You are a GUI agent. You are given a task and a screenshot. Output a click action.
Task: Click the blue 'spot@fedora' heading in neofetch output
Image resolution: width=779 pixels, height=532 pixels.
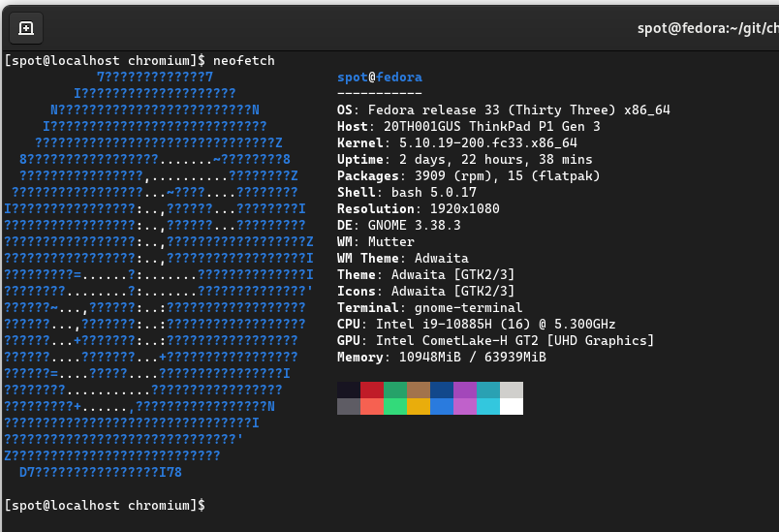pyautogui.click(x=380, y=77)
